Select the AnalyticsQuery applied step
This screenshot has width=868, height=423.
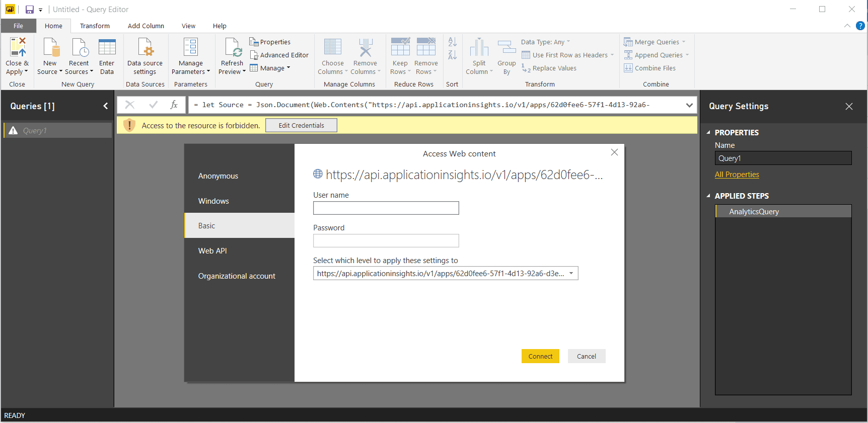[783, 211]
